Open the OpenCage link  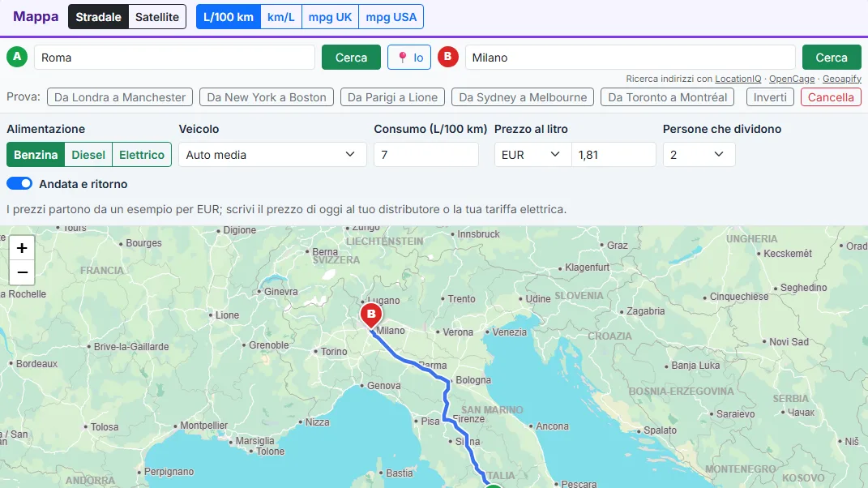792,79
